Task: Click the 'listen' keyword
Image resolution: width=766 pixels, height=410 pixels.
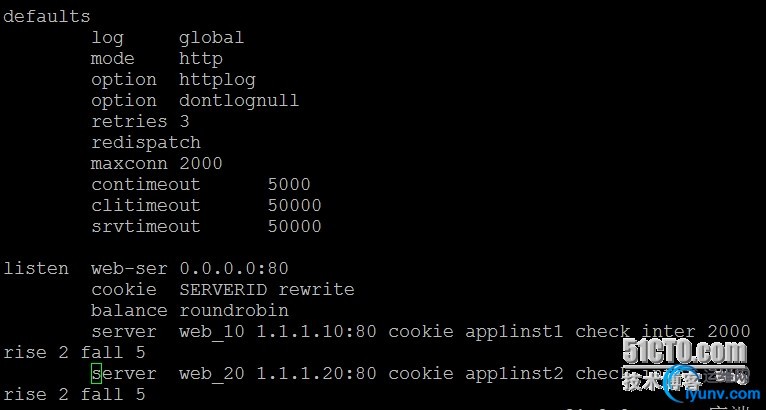Action: pos(36,269)
